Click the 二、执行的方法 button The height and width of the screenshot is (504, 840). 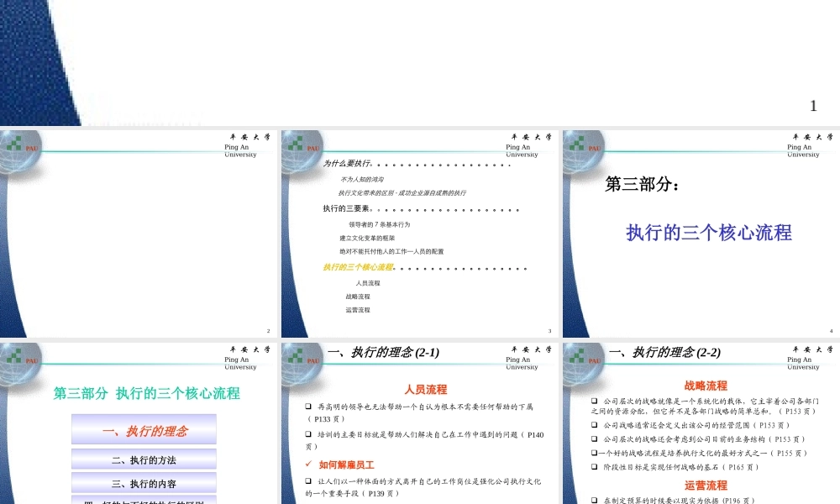(144, 459)
